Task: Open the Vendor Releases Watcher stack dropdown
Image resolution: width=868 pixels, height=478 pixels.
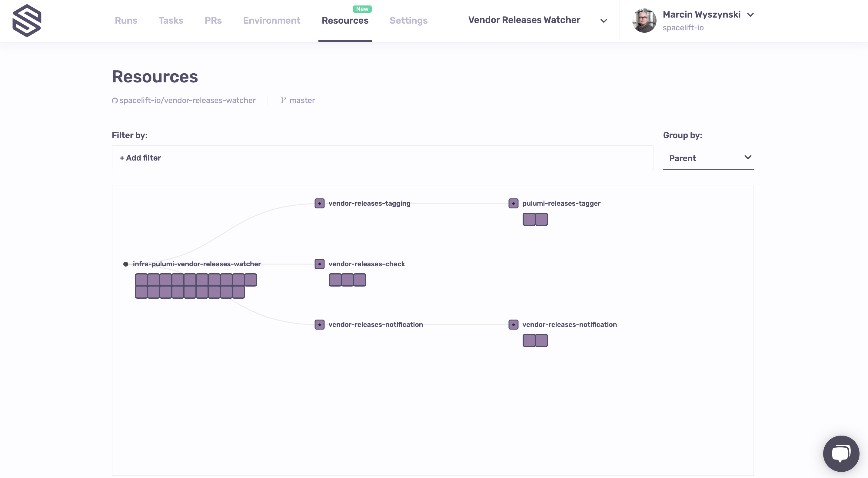Action: (604, 21)
